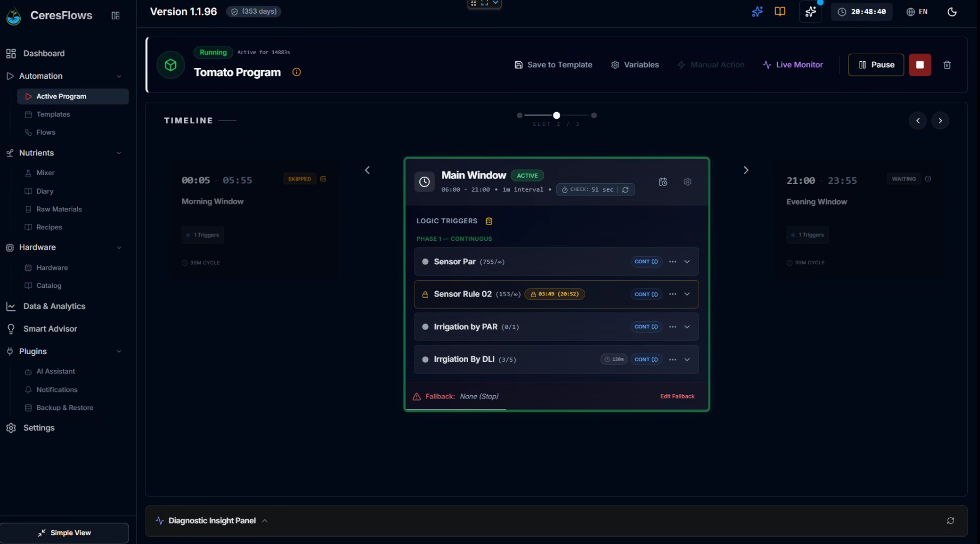The image size is (980, 544).
Task: Click the refresh icon next to CHECK timer
Action: [x=625, y=189]
